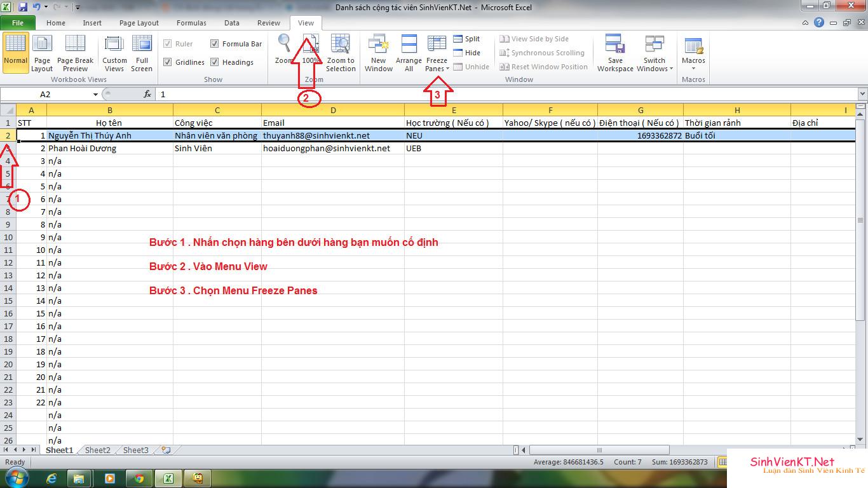Split the worksheet window

coord(467,39)
